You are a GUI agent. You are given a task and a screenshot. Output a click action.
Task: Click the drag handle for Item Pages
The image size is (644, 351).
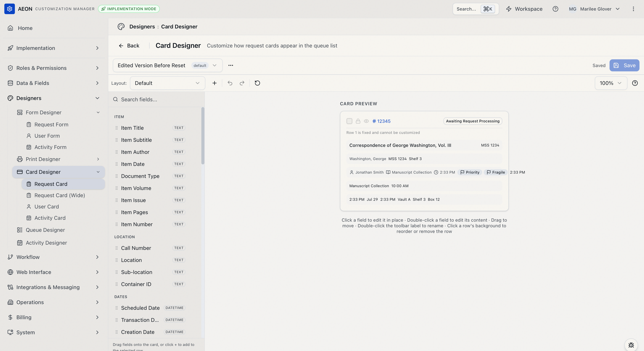(116, 212)
